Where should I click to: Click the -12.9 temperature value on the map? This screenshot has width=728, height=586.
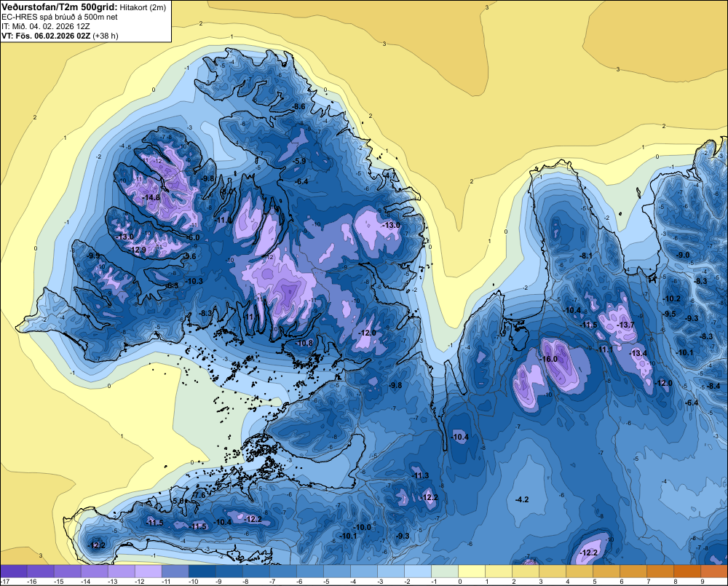138,250
